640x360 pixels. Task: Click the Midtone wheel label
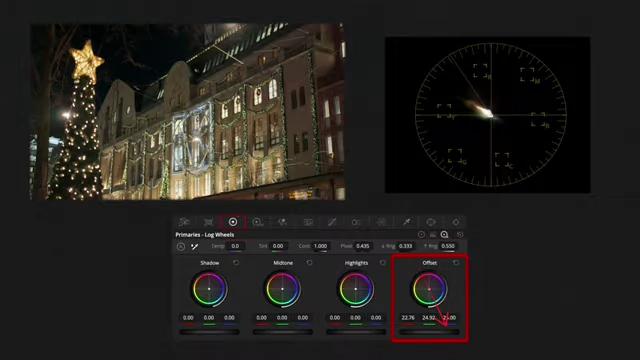[283, 263]
